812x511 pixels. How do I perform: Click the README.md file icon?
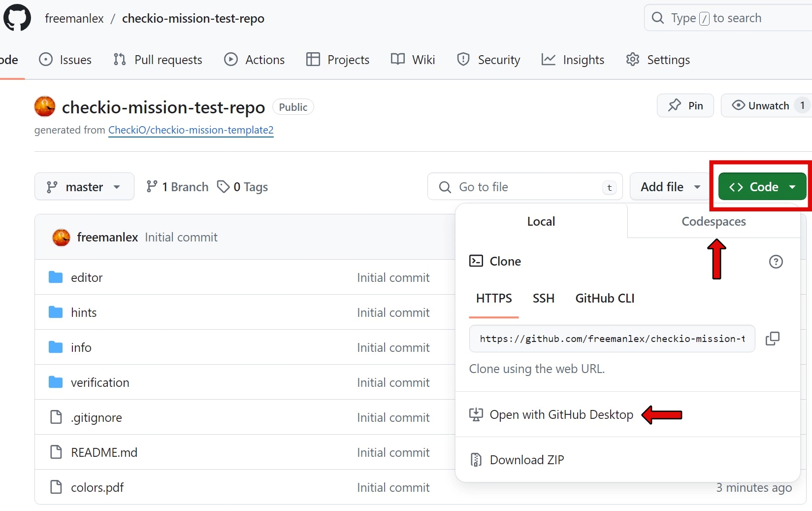(x=56, y=452)
